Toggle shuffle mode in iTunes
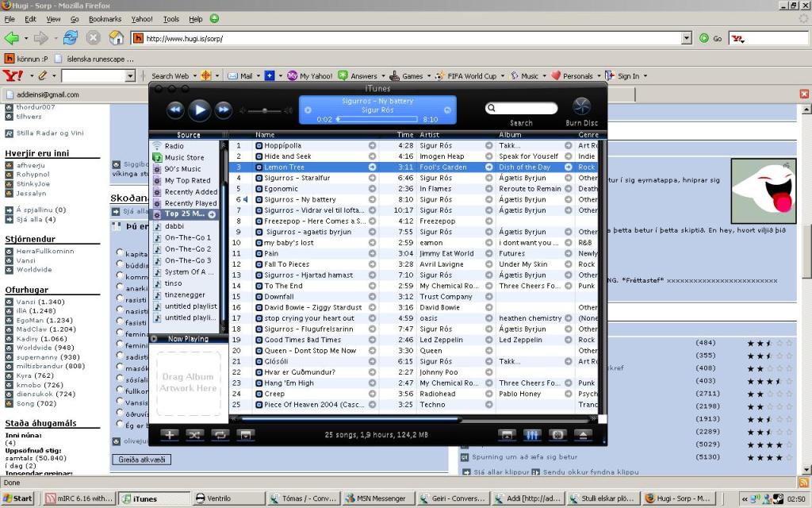Viewport: 812px width, 508px height. pyautogui.click(x=194, y=435)
